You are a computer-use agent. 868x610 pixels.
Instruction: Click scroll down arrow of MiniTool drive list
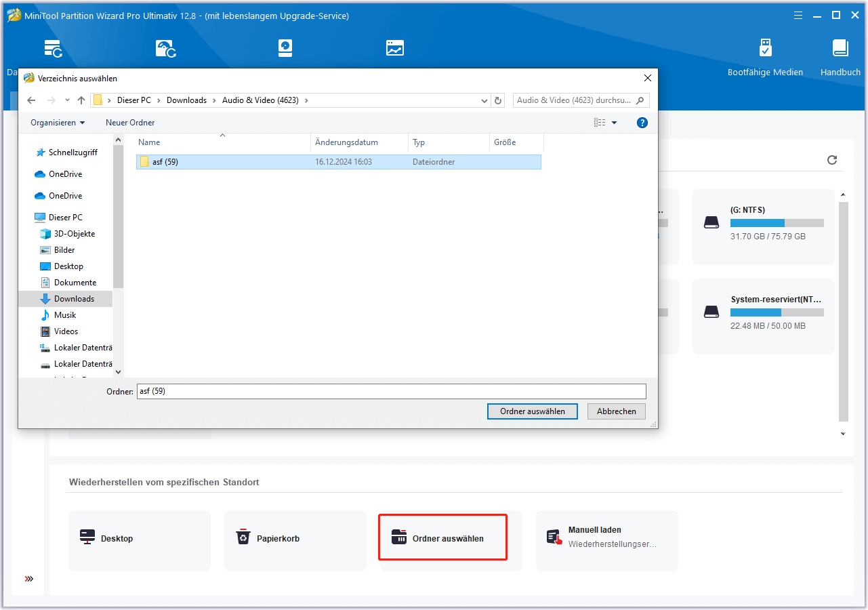tap(843, 433)
